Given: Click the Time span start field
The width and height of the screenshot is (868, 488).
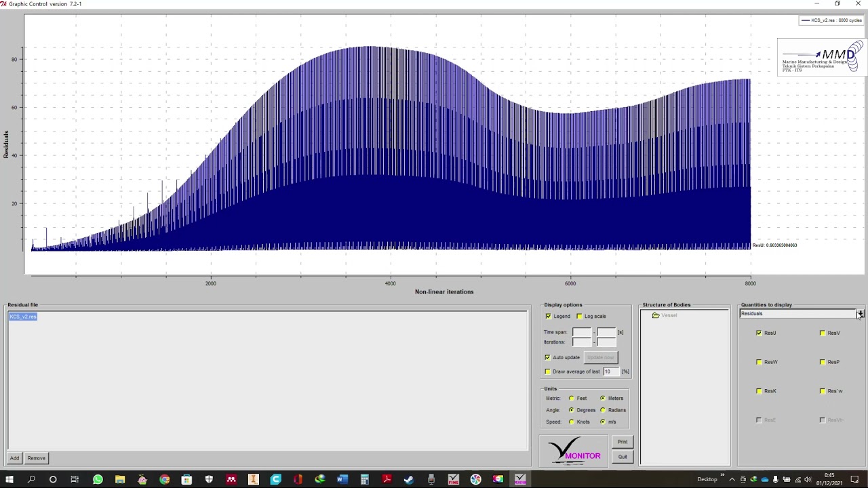Looking at the screenshot, I should tap(581, 332).
